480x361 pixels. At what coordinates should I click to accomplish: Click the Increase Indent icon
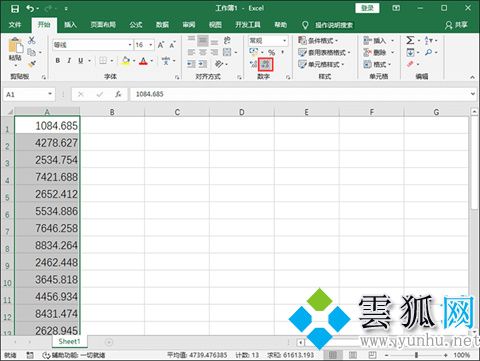[203, 64]
